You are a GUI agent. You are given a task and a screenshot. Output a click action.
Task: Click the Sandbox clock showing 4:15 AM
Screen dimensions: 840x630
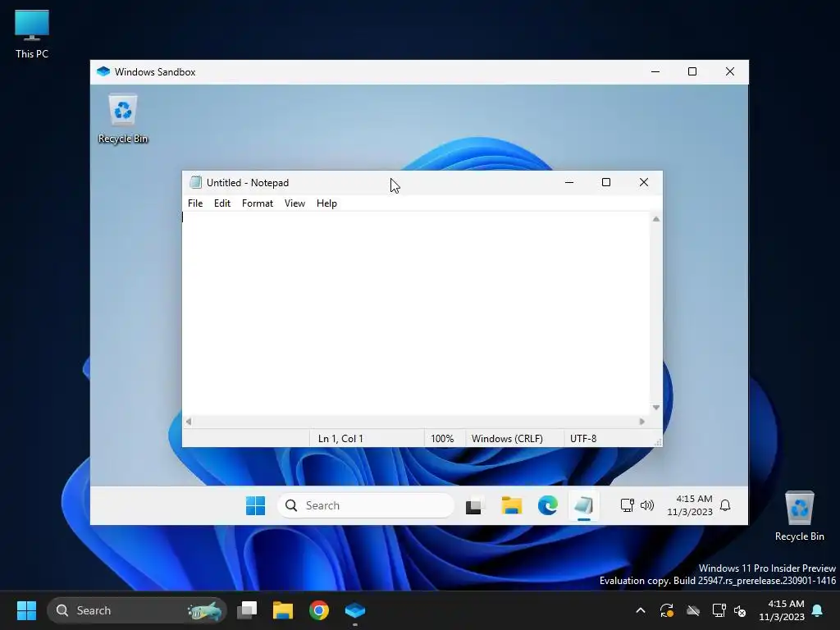[x=689, y=505]
